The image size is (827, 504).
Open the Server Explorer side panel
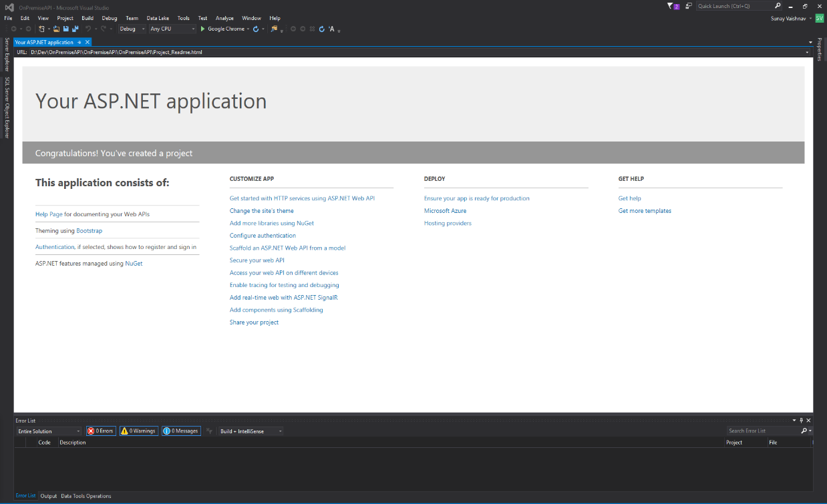[x=7, y=55]
